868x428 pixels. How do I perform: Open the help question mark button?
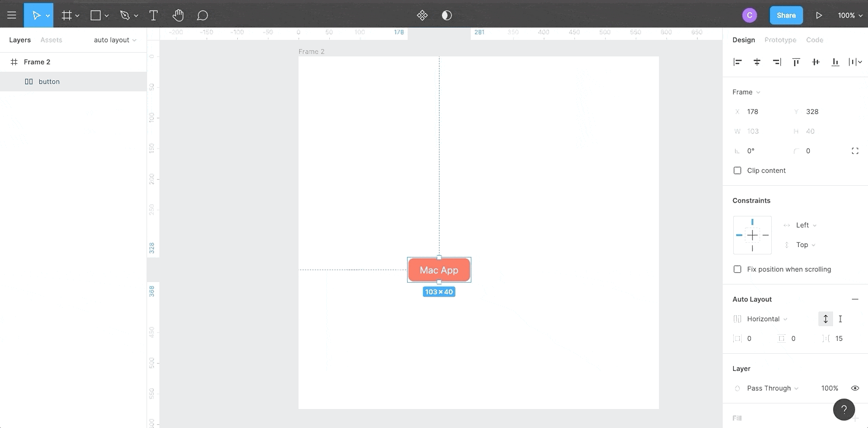tap(844, 410)
